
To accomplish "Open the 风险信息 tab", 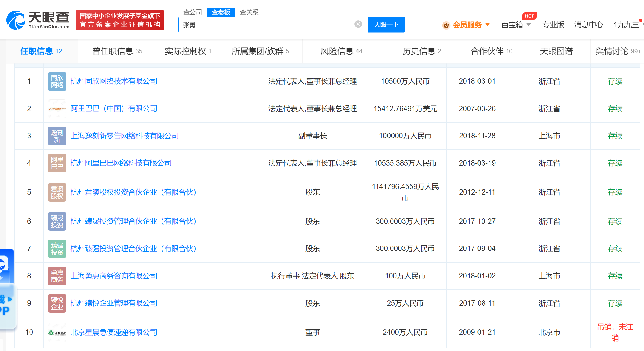I will coord(341,51).
